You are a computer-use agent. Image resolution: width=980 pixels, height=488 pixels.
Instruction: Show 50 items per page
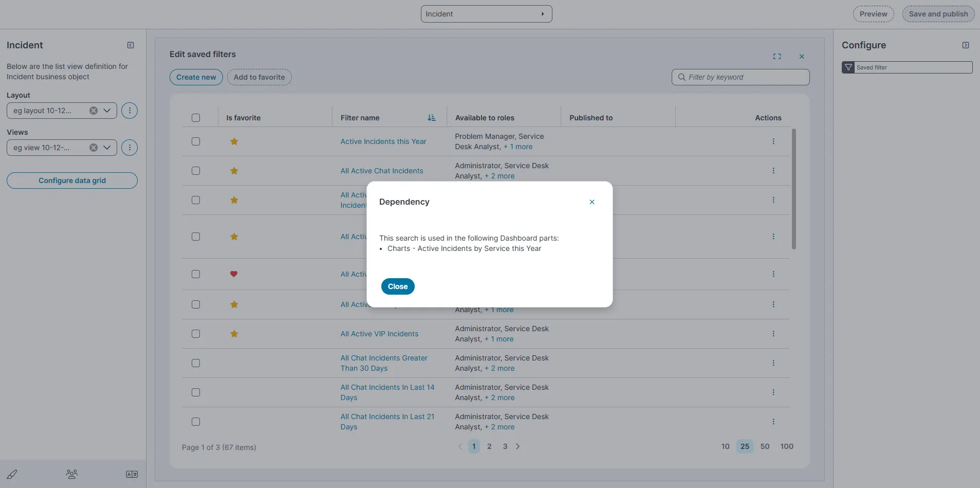[765, 446]
